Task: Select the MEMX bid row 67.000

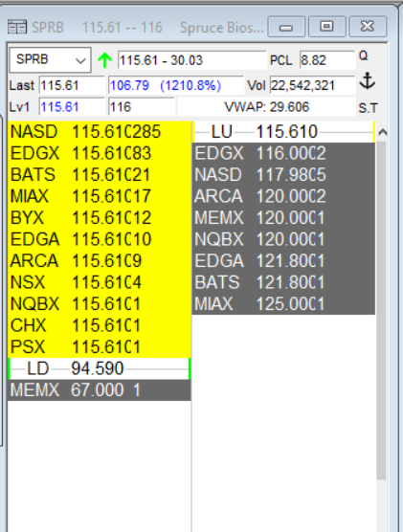Action: click(100, 389)
